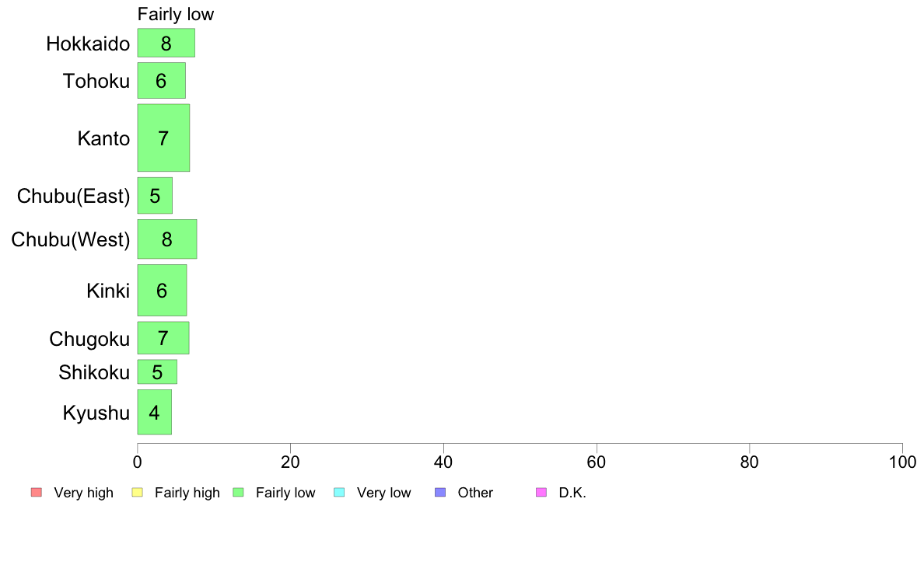Click the Hokkaido bar showing 8
Viewport: 924px width, 572px height.
pos(166,43)
